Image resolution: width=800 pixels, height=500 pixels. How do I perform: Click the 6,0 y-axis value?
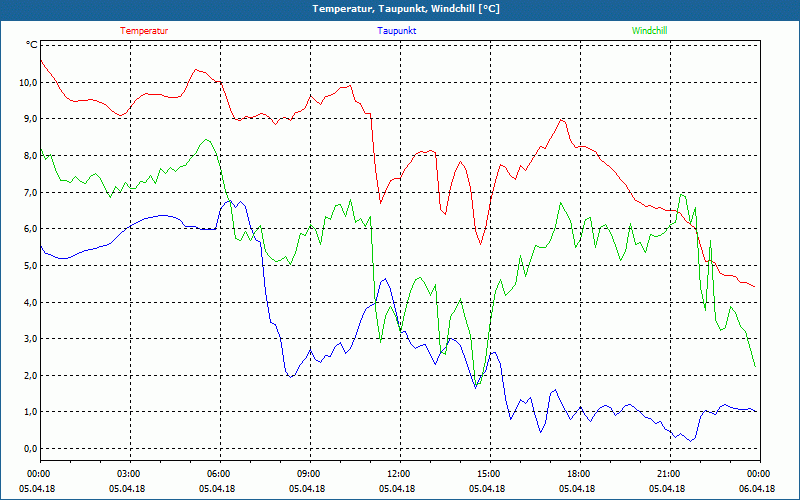[30, 229]
